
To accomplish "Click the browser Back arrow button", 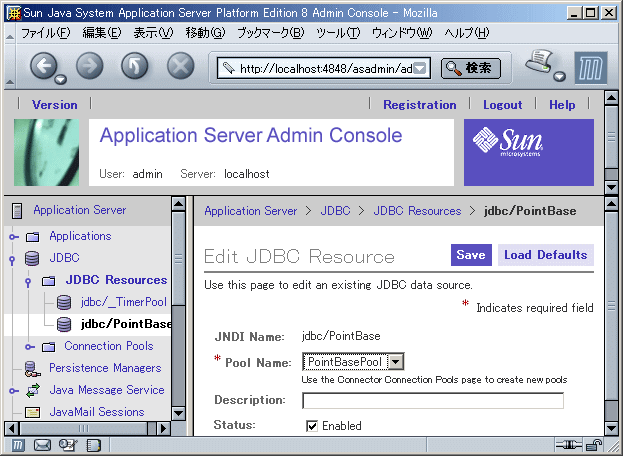I will pyautogui.click(x=43, y=66).
